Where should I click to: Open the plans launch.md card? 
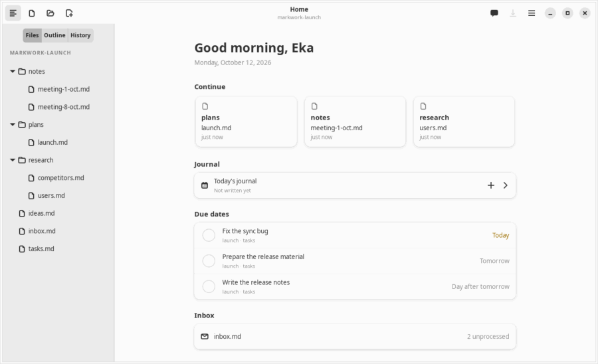click(246, 122)
